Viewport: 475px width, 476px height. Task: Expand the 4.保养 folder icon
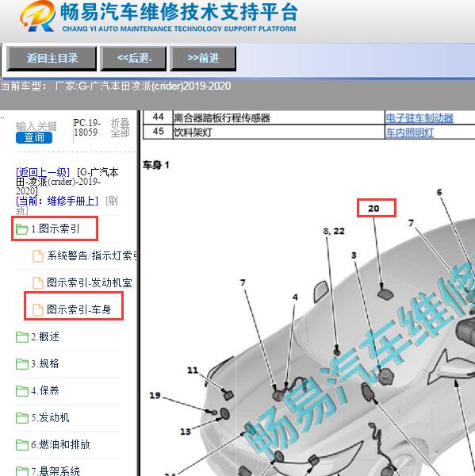(x=22, y=391)
